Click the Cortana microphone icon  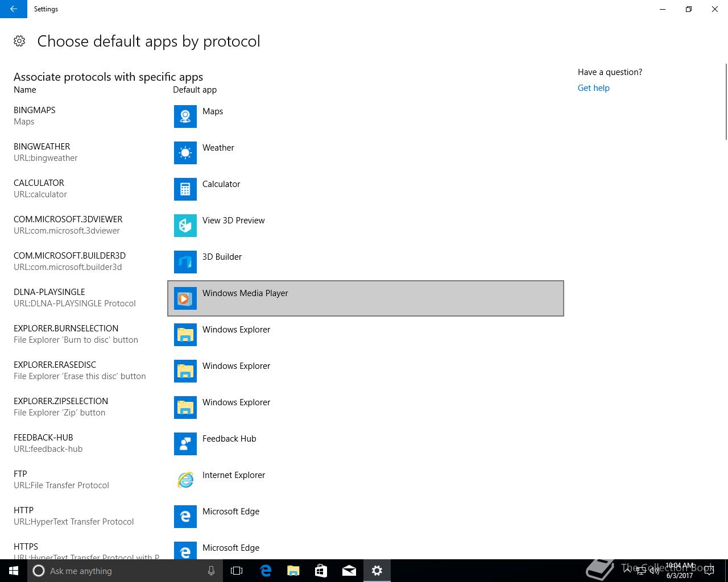(211, 571)
